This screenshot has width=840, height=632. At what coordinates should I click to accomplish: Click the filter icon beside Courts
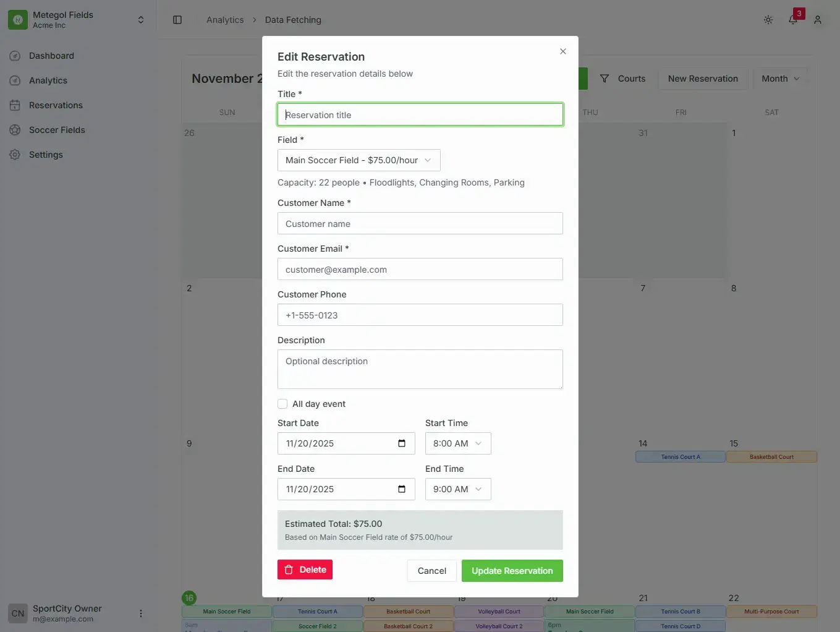pyautogui.click(x=604, y=78)
